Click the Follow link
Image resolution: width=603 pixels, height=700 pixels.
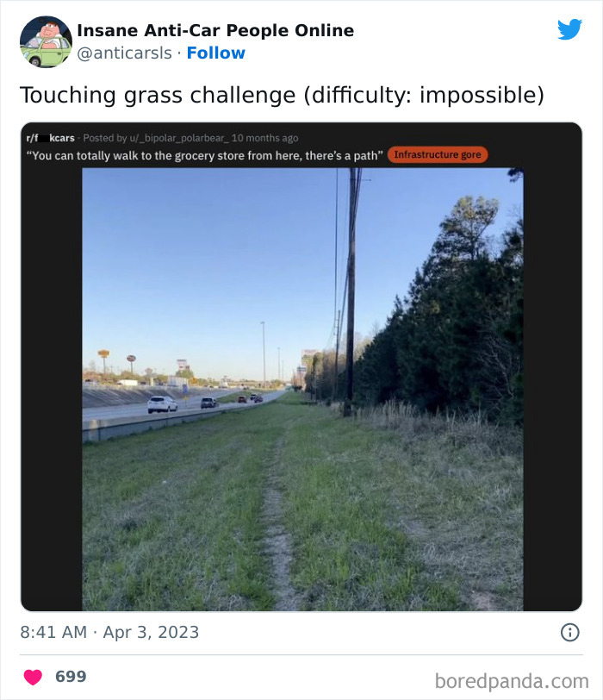click(216, 53)
